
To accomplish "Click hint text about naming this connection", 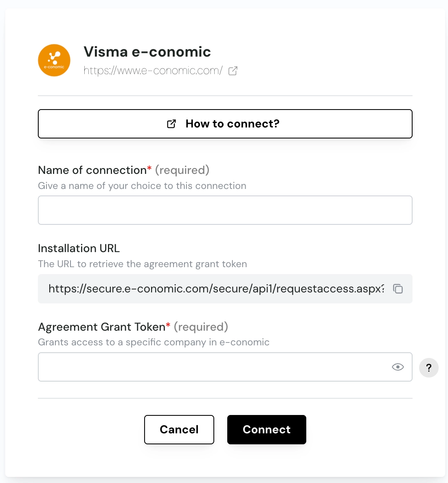I will (x=142, y=186).
